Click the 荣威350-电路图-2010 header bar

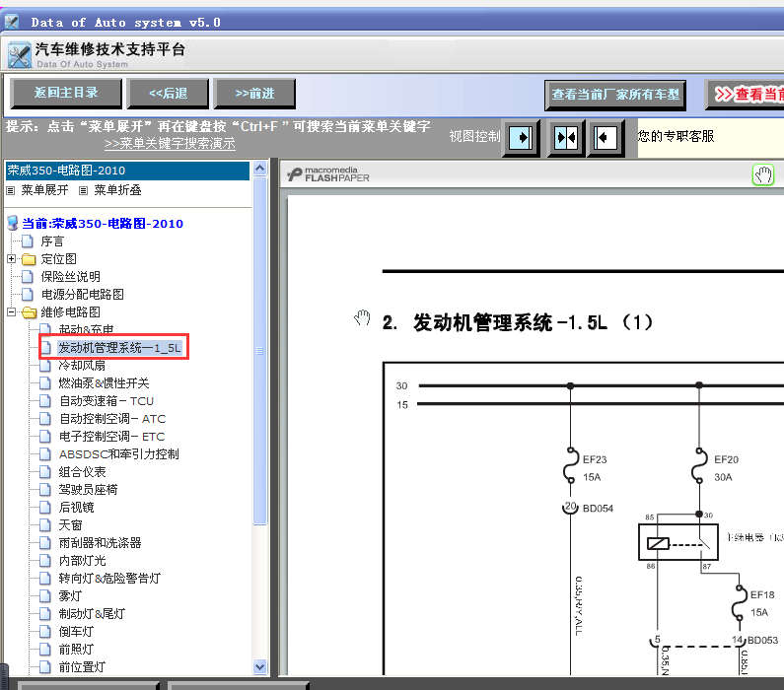coord(127,171)
